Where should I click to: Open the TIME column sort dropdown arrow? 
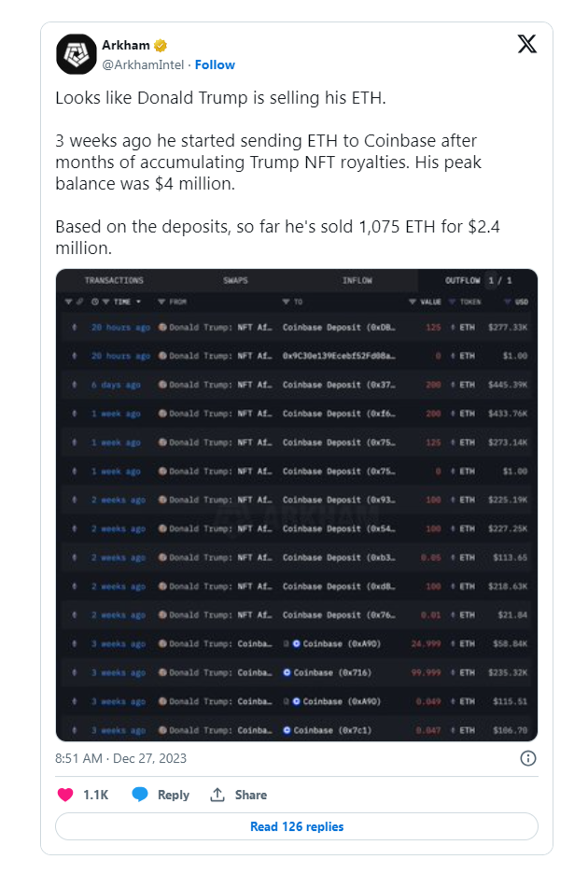[139, 303]
